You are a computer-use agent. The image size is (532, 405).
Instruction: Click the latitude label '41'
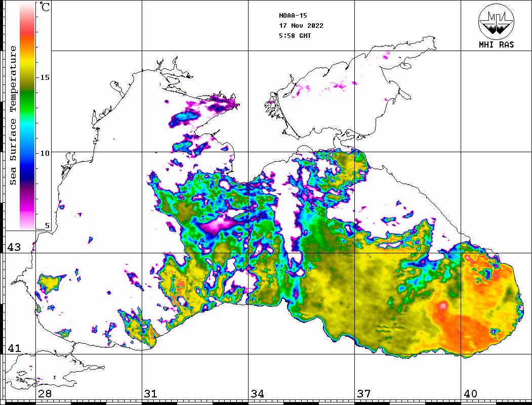pos(14,348)
